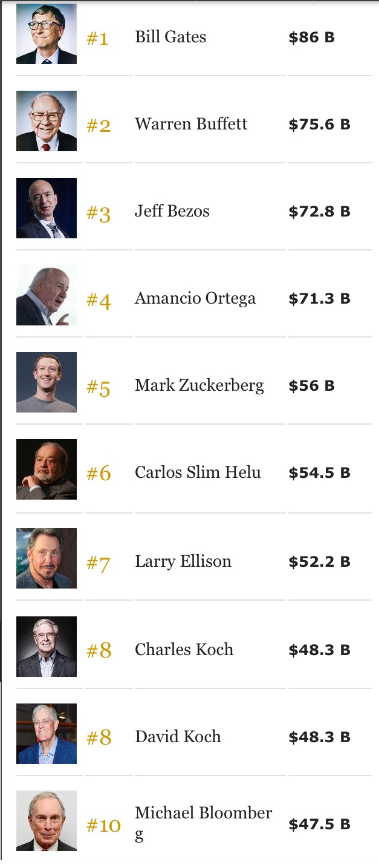This screenshot has height=868, width=379.
Task: Click the $72.8 B net worth amount
Action: (319, 212)
